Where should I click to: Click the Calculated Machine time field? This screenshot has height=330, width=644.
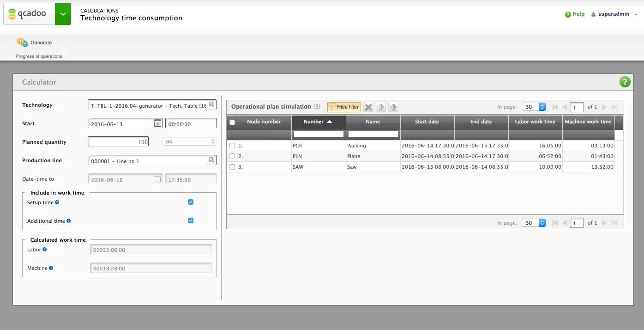(150, 268)
